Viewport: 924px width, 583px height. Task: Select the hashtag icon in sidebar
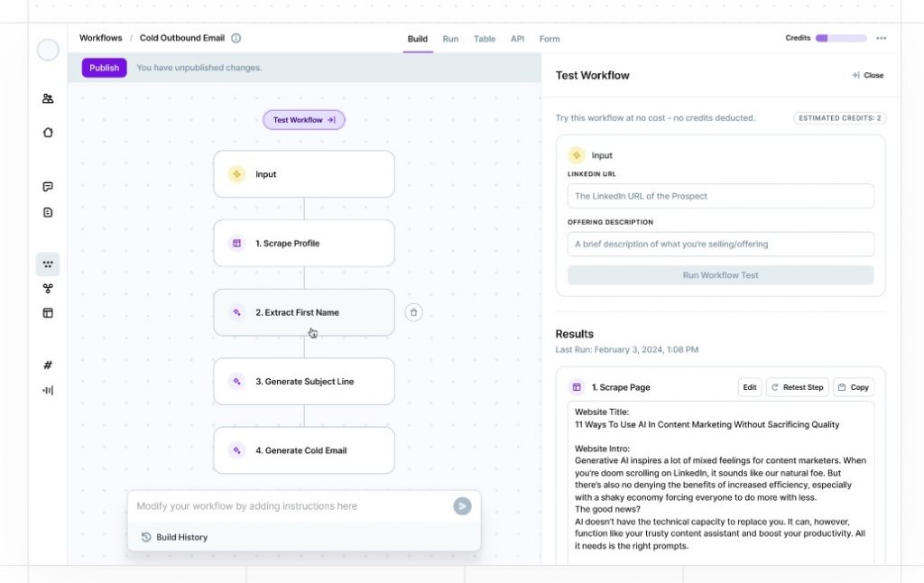tap(48, 365)
